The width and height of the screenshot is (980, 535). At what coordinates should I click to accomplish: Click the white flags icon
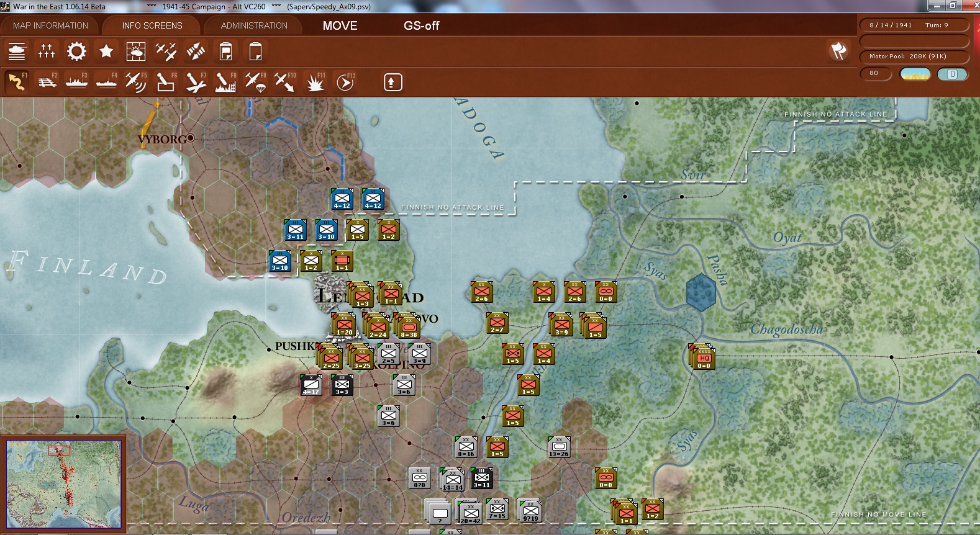(838, 51)
